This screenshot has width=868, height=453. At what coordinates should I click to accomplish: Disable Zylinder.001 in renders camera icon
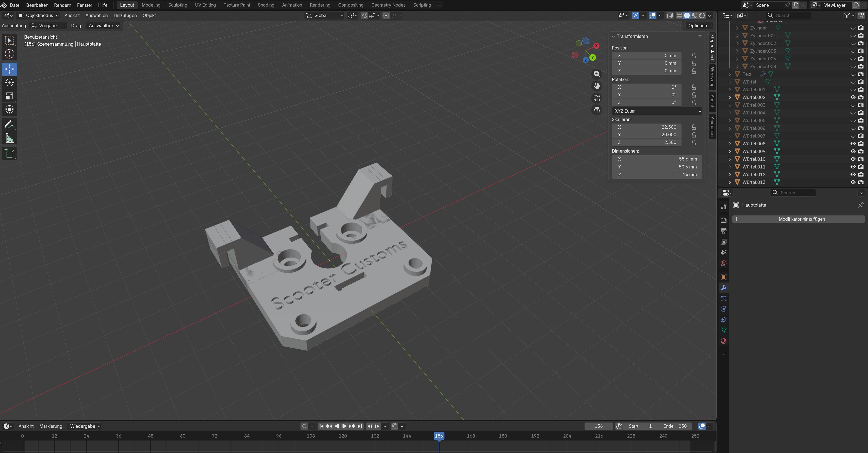[861, 36]
